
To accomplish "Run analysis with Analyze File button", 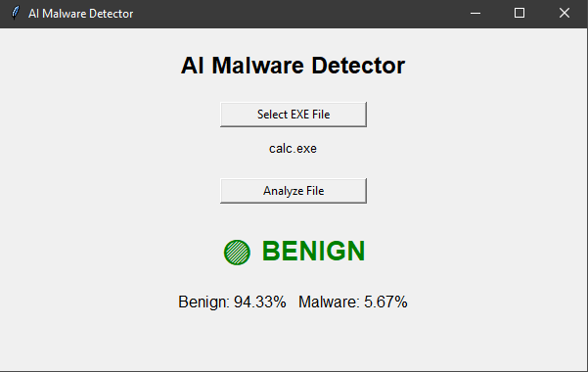I will 294,191.
